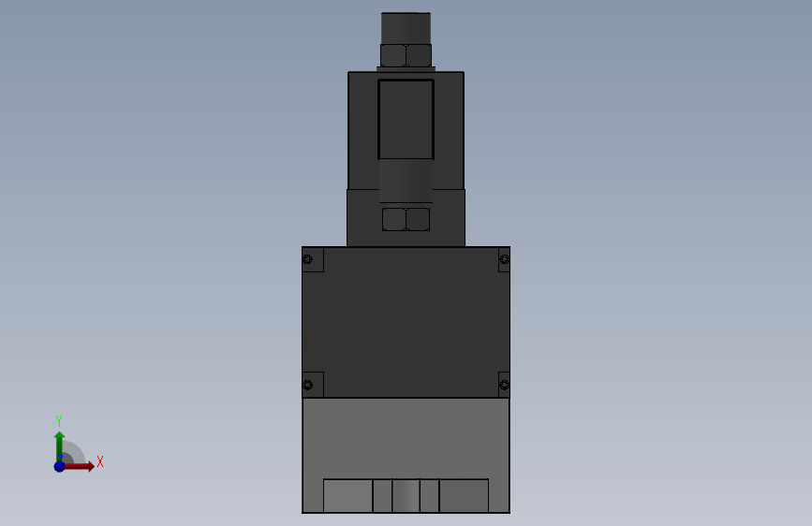
Task: Select the bottom-right screw on the square plate
Action: [x=505, y=385]
